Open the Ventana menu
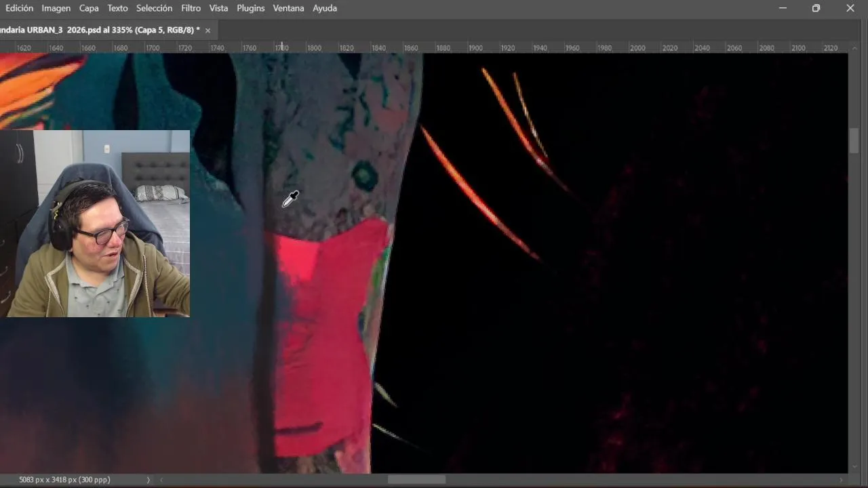Image resolution: width=868 pixels, height=488 pixels. point(288,8)
